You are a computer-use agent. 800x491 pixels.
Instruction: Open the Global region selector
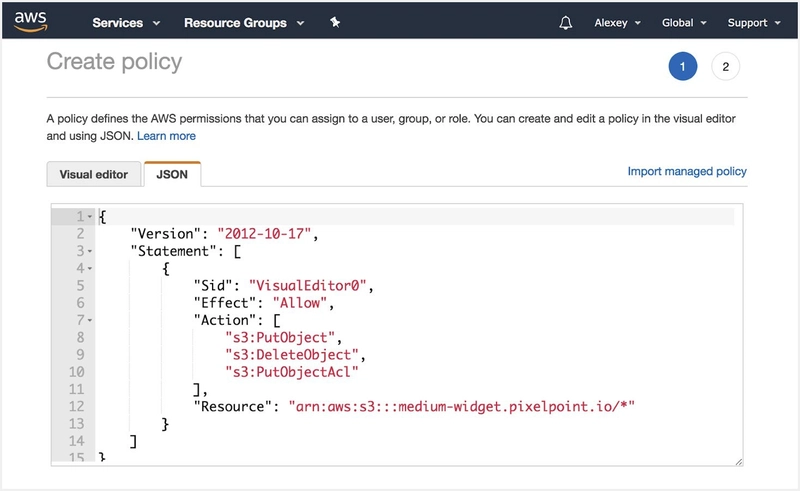pyautogui.click(x=684, y=22)
